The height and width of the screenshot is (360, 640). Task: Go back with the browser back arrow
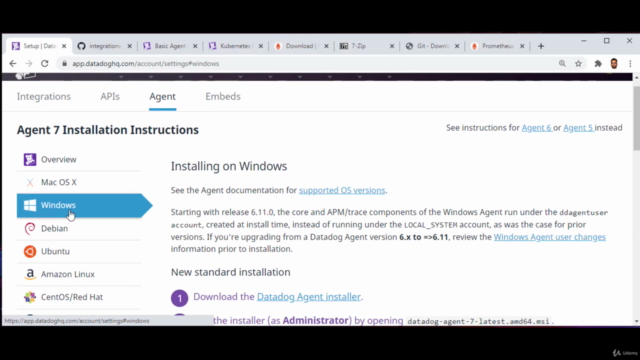13,64
